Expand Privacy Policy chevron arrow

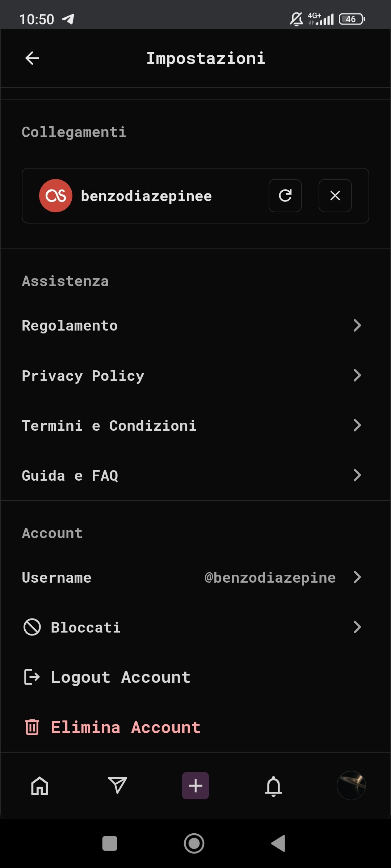point(357,375)
